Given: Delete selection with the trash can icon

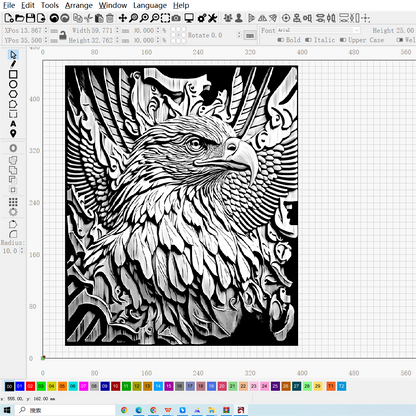Looking at the screenshot, I should click(110, 18).
